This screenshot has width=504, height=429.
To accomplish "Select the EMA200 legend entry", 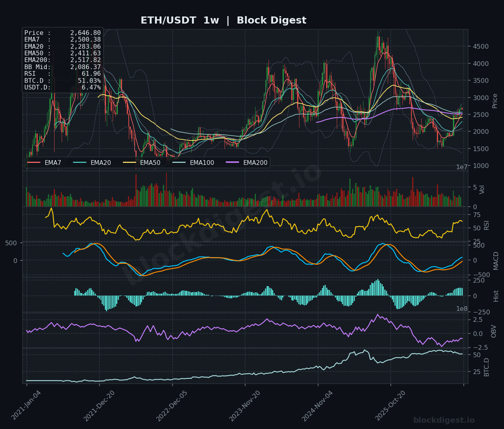I will click(247, 162).
